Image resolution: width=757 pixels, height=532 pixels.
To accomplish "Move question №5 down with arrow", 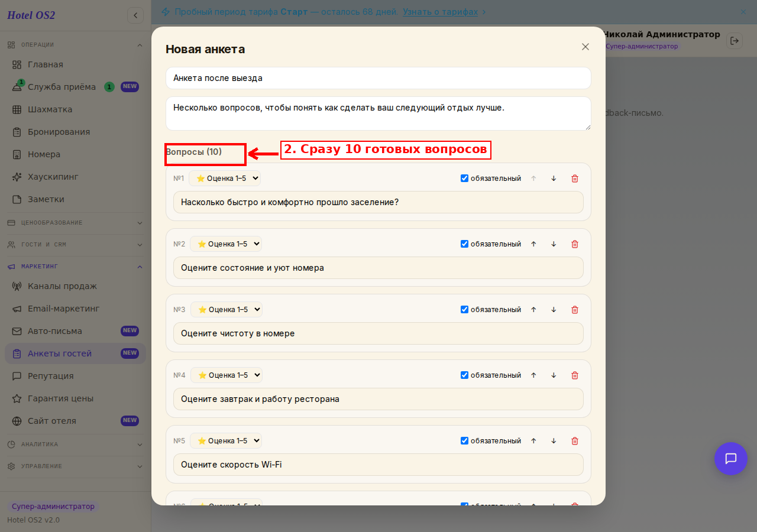I will 554,441.
